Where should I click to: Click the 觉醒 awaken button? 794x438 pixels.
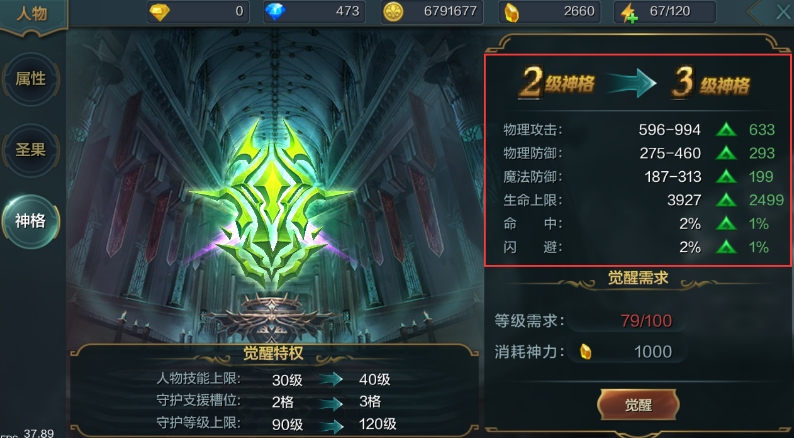click(x=638, y=405)
